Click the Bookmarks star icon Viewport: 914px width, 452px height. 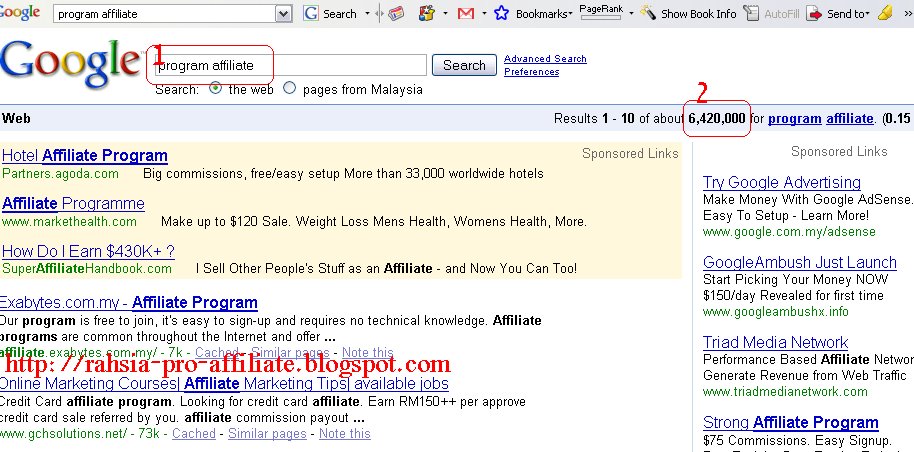tap(501, 13)
